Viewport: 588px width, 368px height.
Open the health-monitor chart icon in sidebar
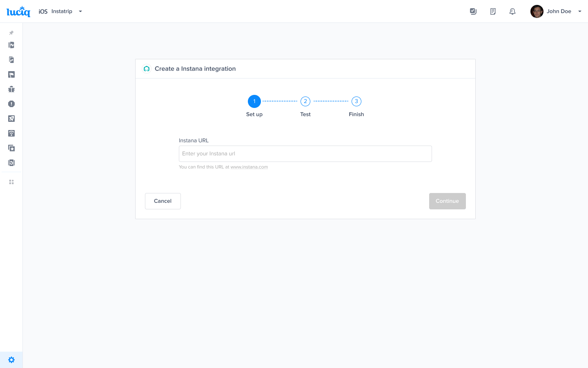11,45
